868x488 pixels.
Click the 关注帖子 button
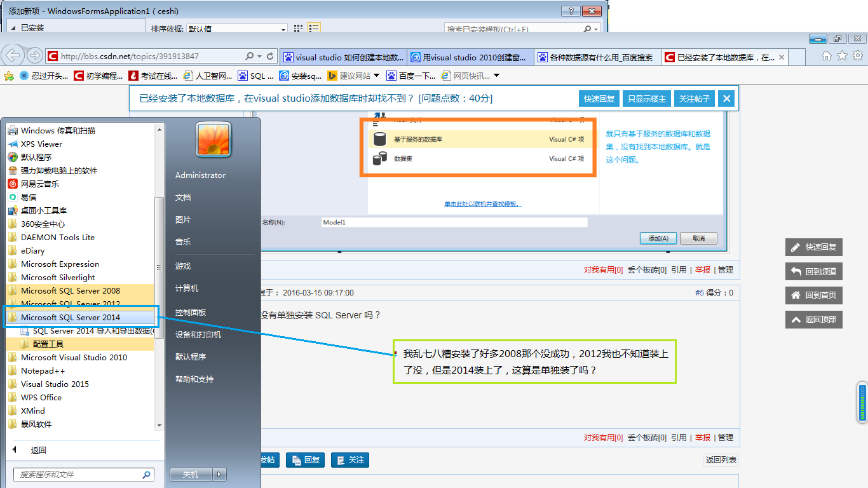(x=695, y=98)
